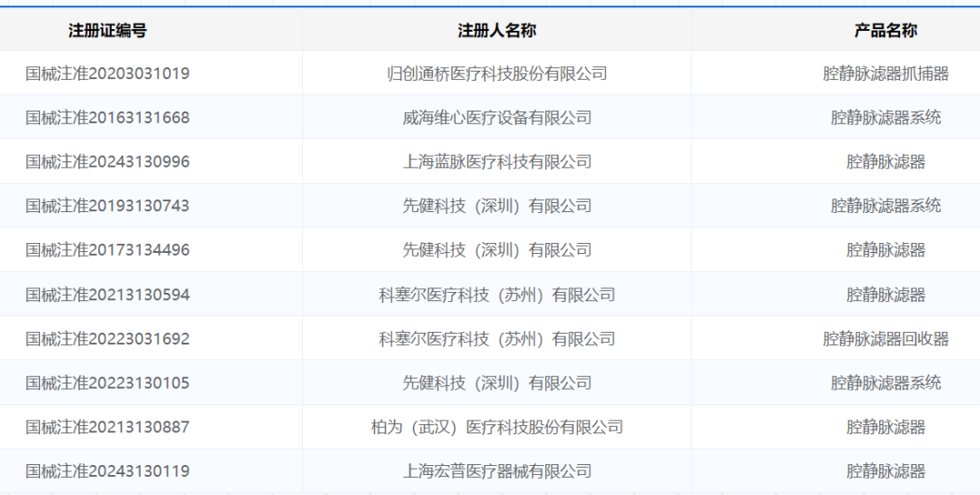The width and height of the screenshot is (980, 495).
Task: Click 腔静脉滤器系统 in row 国械注准20163131668
Action: click(886, 117)
